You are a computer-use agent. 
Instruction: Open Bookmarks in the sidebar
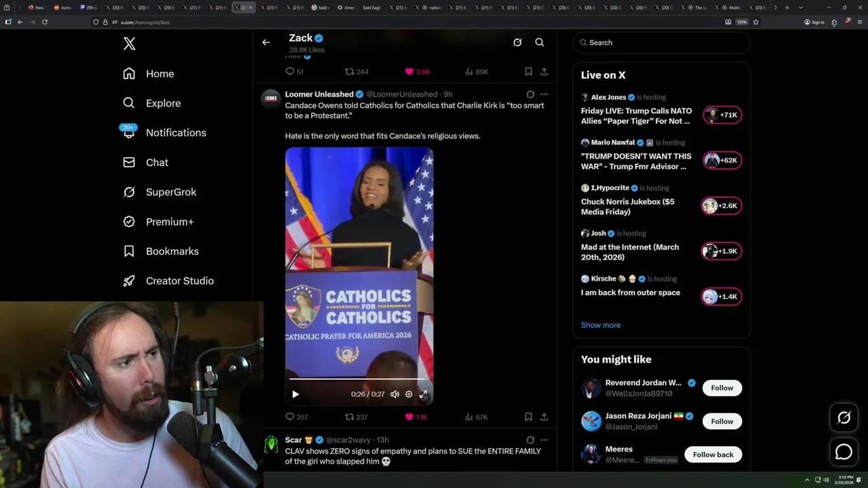(161, 251)
